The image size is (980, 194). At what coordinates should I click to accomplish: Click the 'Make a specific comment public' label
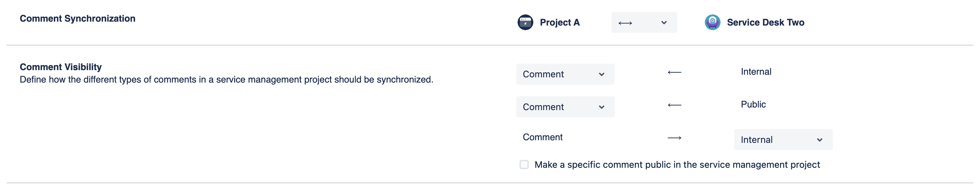pyautogui.click(x=677, y=165)
